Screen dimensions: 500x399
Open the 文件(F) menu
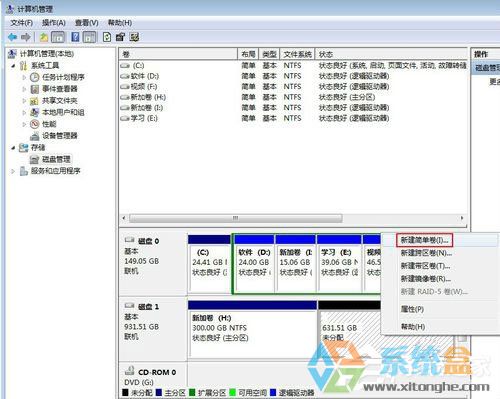(21, 23)
